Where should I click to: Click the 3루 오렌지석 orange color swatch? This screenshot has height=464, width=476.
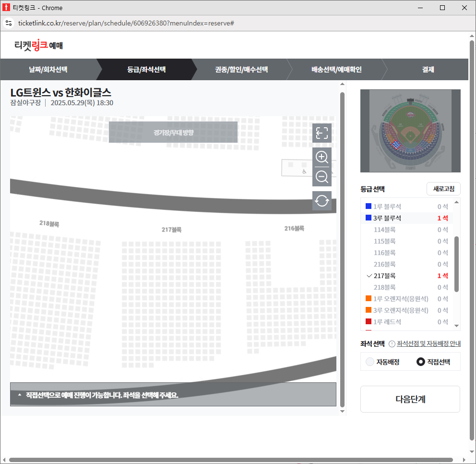tap(369, 310)
